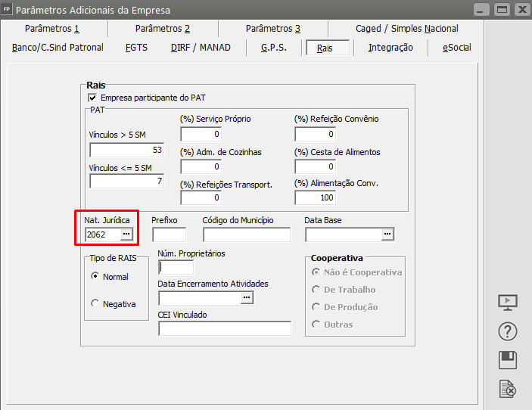This screenshot has height=410, width=532.
Task: Click the Código do Município input field
Action: (x=246, y=235)
